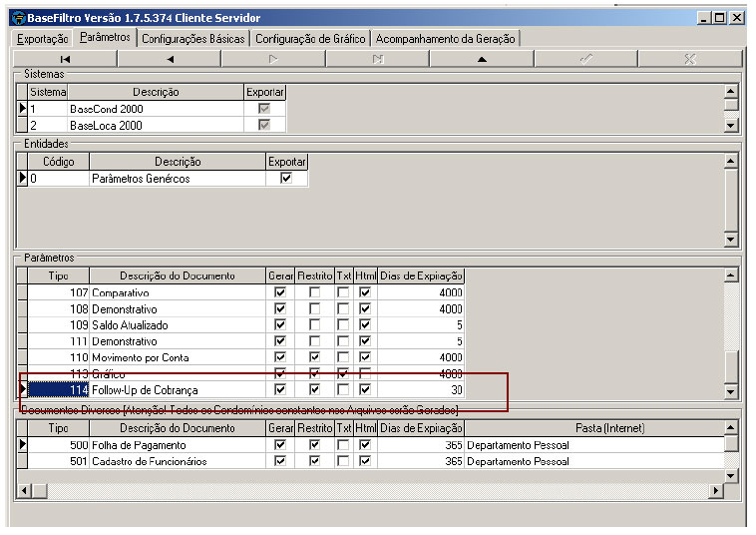The width and height of the screenshot is (756, 535).
Task: Go to first record in navigator
Action: pyautogui.click(x=66, y=59)
